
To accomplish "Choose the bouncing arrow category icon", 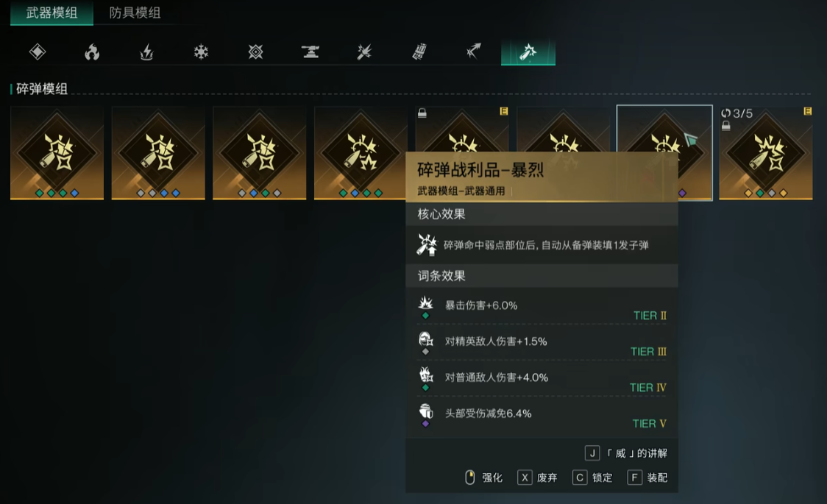I will click(474, 52).
